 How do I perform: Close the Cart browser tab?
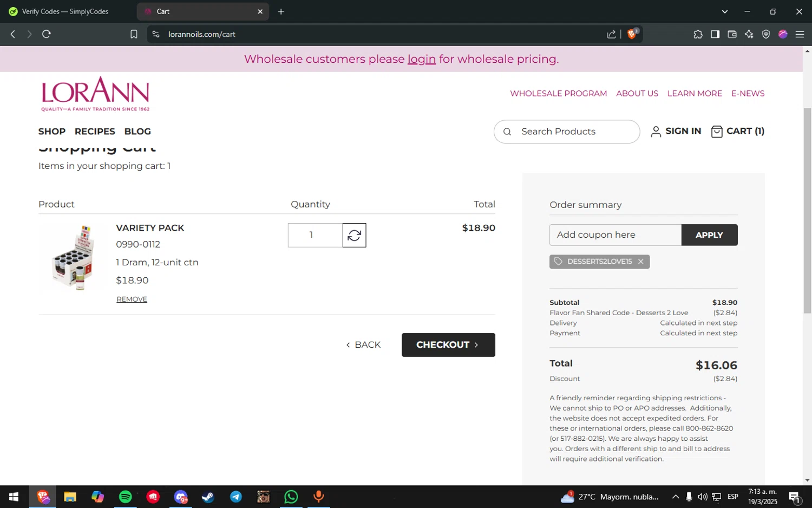pyautogui.click(x=260, y=11)
